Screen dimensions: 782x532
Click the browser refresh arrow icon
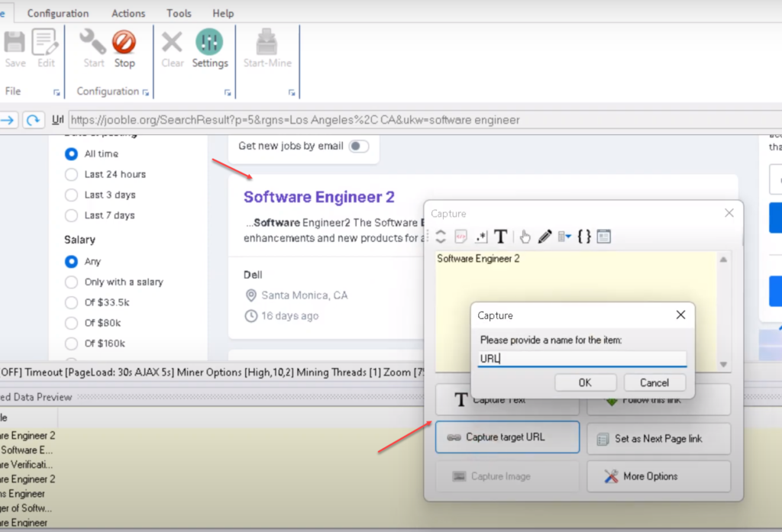33,120
